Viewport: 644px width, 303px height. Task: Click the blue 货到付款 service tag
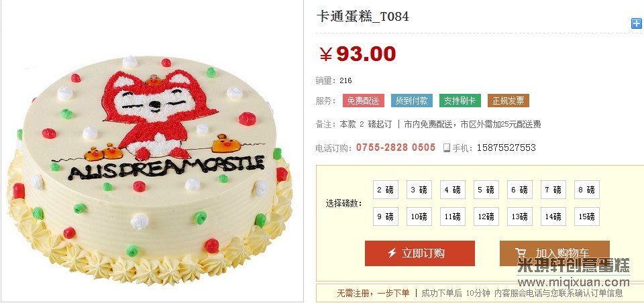coord(411,101)
